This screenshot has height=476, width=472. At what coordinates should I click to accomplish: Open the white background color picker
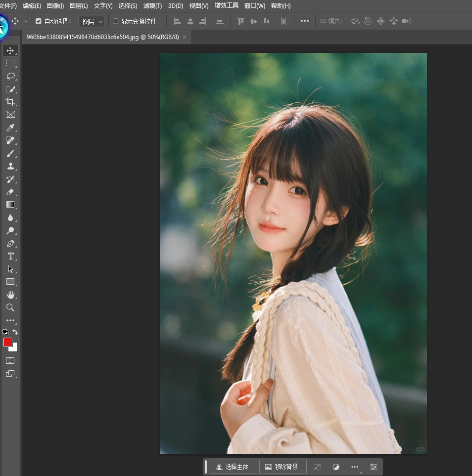[x=14, y=348]
